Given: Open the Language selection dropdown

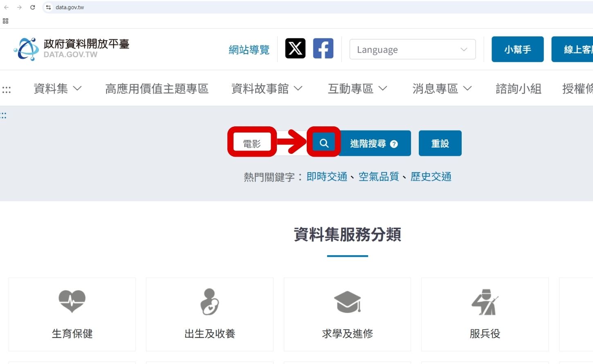Looking at the screenshot, I should [412, 49].
